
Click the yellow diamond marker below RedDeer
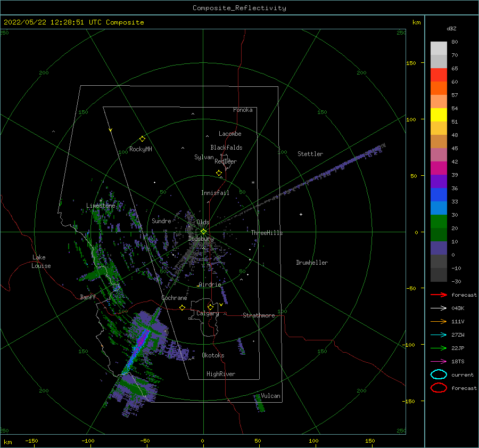pos(219,173)
